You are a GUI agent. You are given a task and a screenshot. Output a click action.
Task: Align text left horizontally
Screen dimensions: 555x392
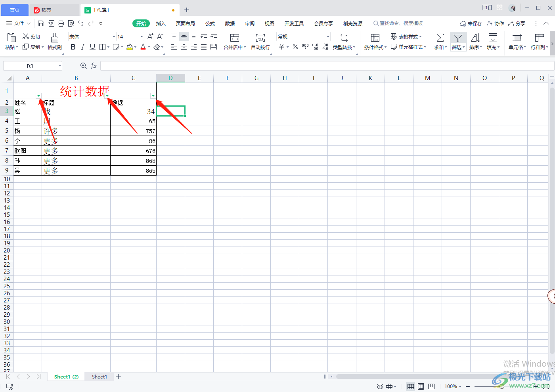click(x=174, y=47)
